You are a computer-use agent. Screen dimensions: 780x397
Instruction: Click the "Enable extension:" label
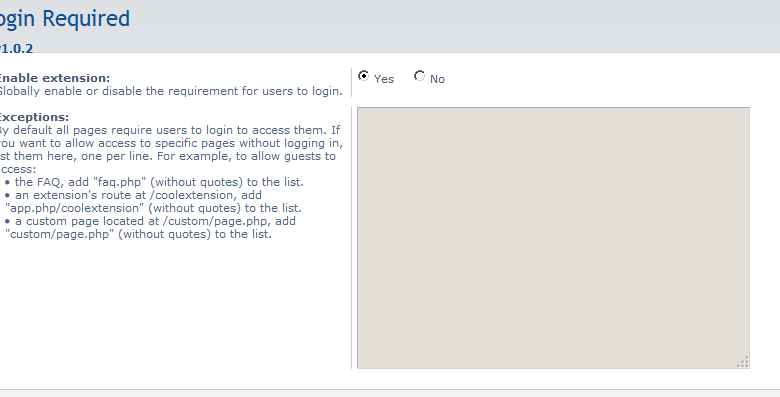coord(54,78)
